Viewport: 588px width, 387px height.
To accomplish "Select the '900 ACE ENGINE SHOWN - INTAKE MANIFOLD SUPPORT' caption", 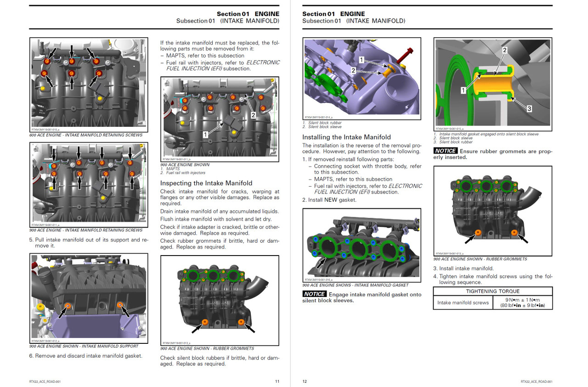I will (84, 347).
